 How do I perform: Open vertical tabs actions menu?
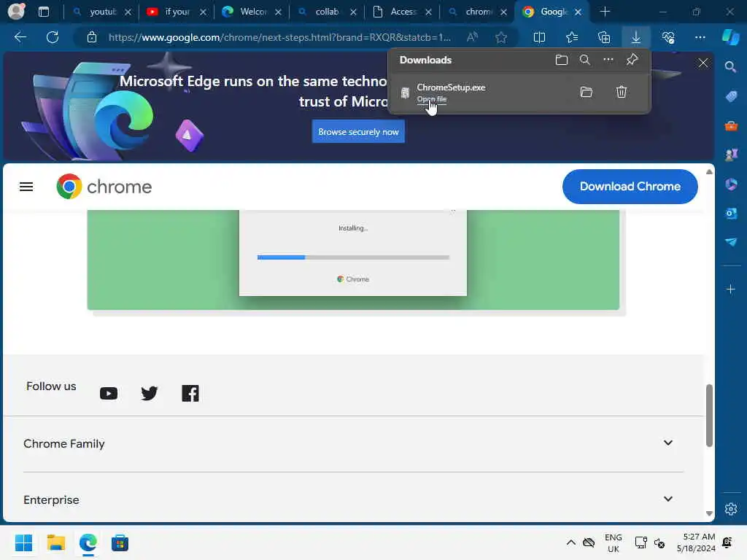point(43,12)
